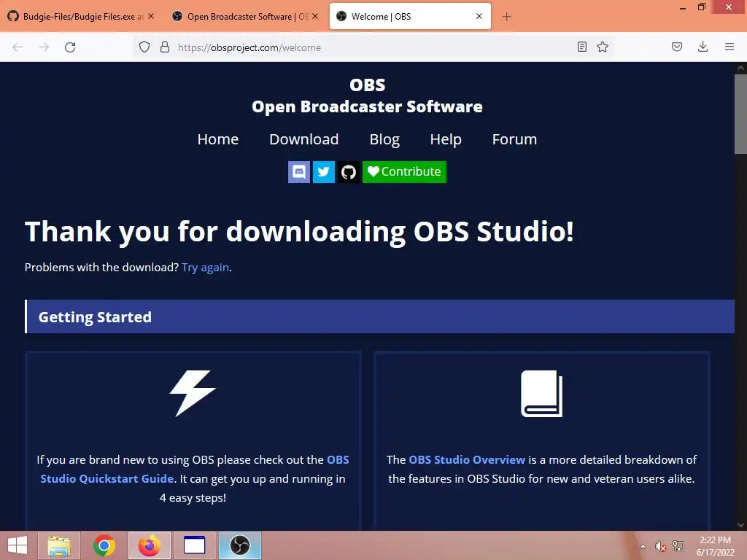
Task: Show hidden system tray icons
Action: coord(643,546)
